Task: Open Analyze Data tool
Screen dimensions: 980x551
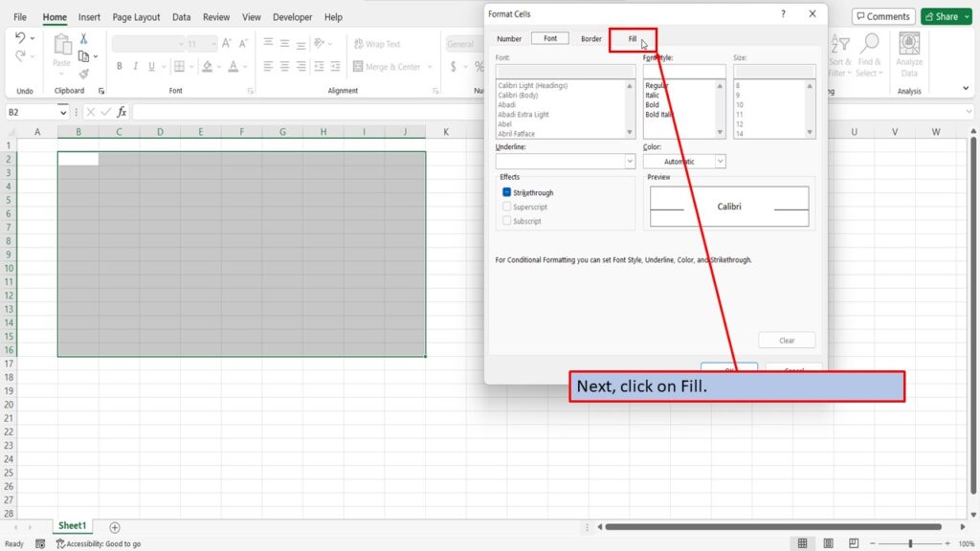Action: click(909, 55)
